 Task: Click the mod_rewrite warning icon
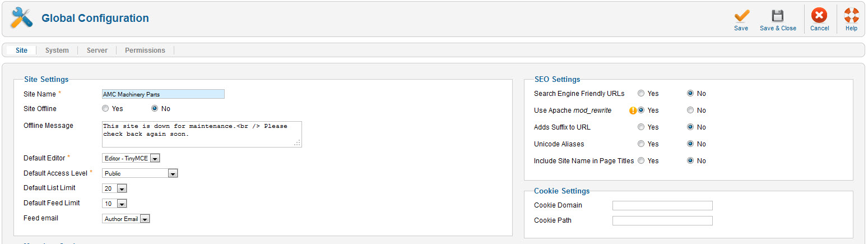(x=633, y=111)
